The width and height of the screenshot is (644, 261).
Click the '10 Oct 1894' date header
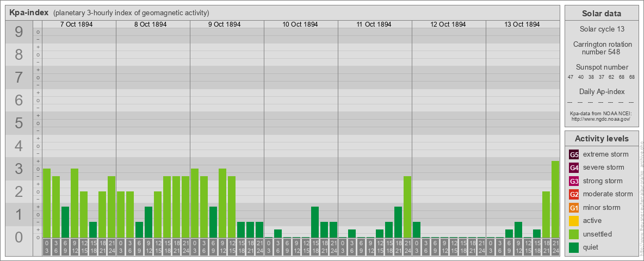[300, 24]
